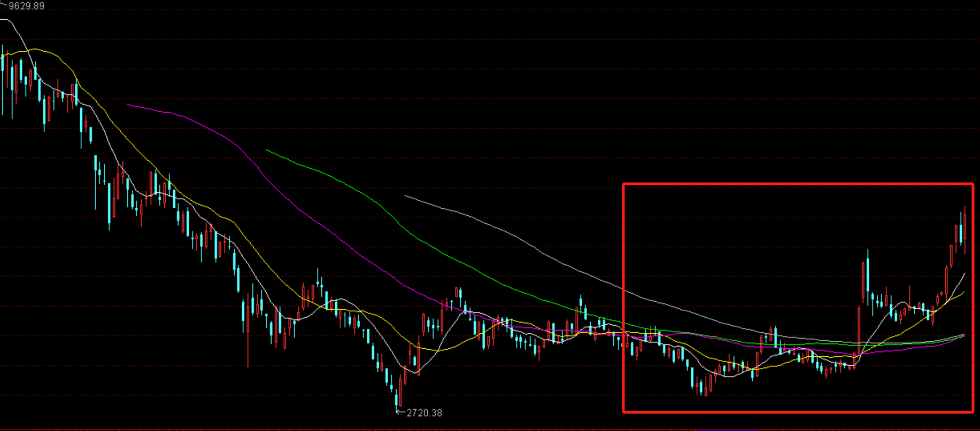
Task: Select the rightmost candlestick on the chart
Action: (x=965, y=227)
